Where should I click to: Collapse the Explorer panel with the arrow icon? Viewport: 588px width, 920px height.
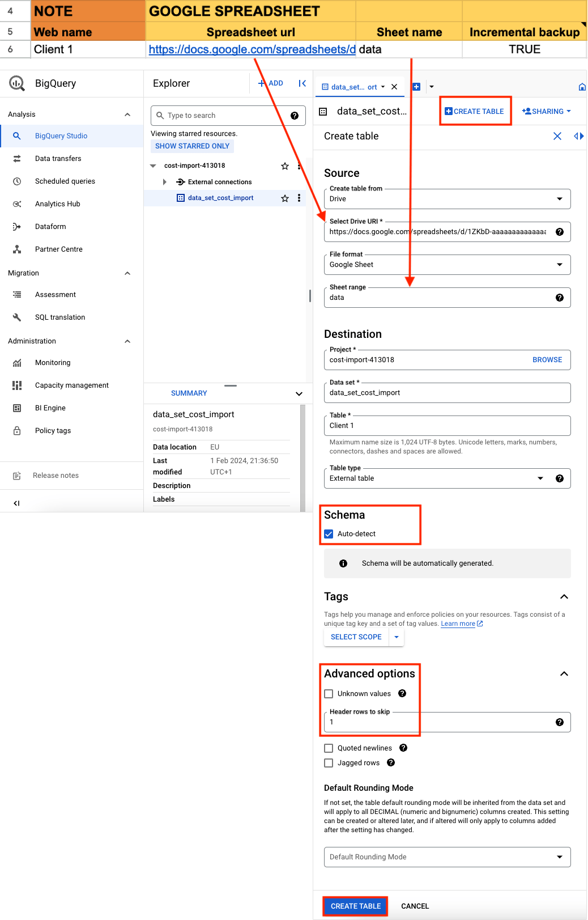pyautogui.click(x=302, y=83)
